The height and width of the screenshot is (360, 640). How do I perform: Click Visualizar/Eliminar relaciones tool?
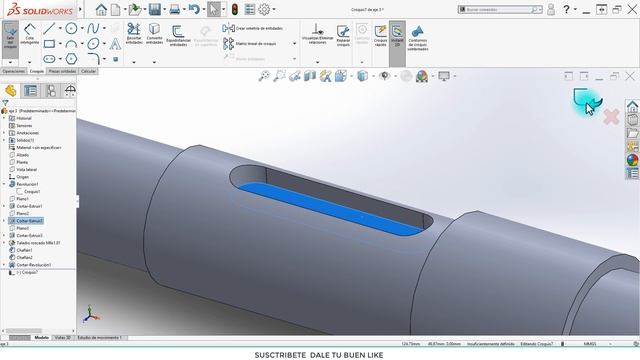coord(318,33)
